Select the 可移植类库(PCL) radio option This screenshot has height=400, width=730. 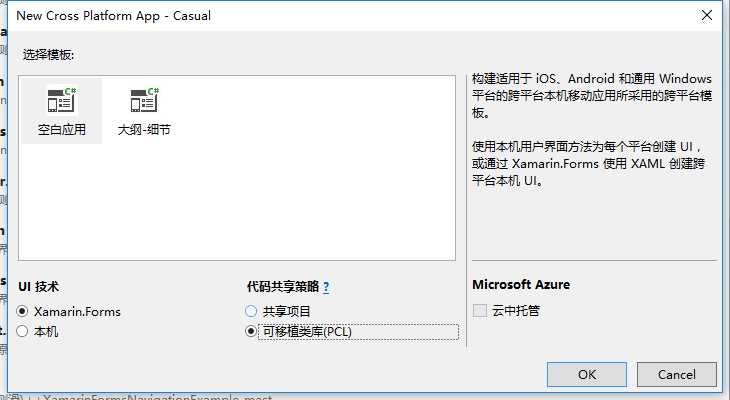click(251, 331)
